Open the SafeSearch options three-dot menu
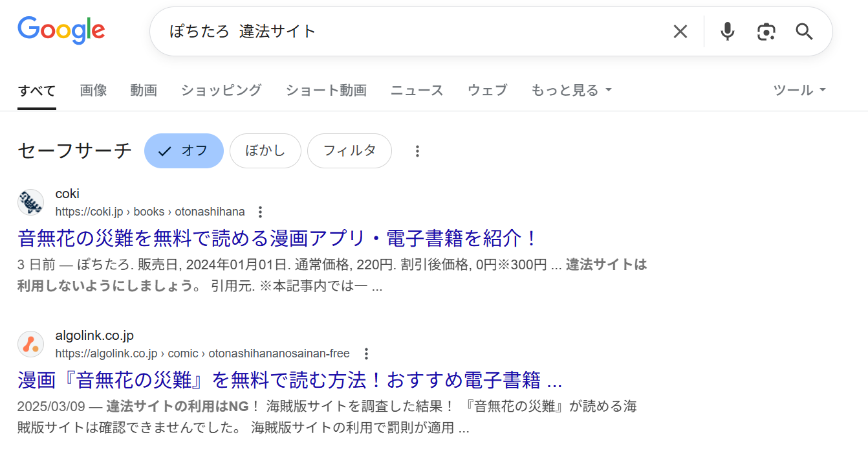This screenshot has width=868, height=459. point(417,151)
